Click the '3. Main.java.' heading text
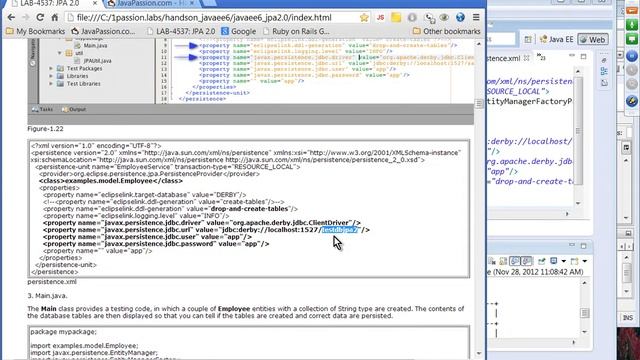 coord(47,296)
